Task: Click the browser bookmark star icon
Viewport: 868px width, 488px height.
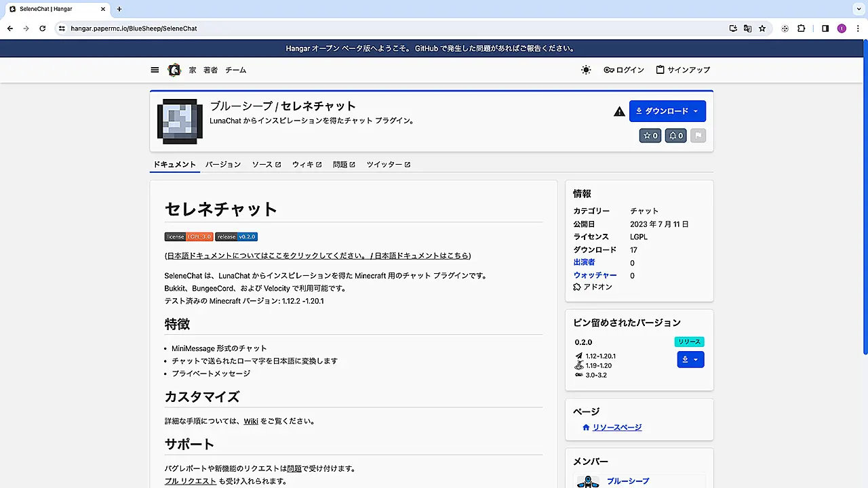Action: 762,28
